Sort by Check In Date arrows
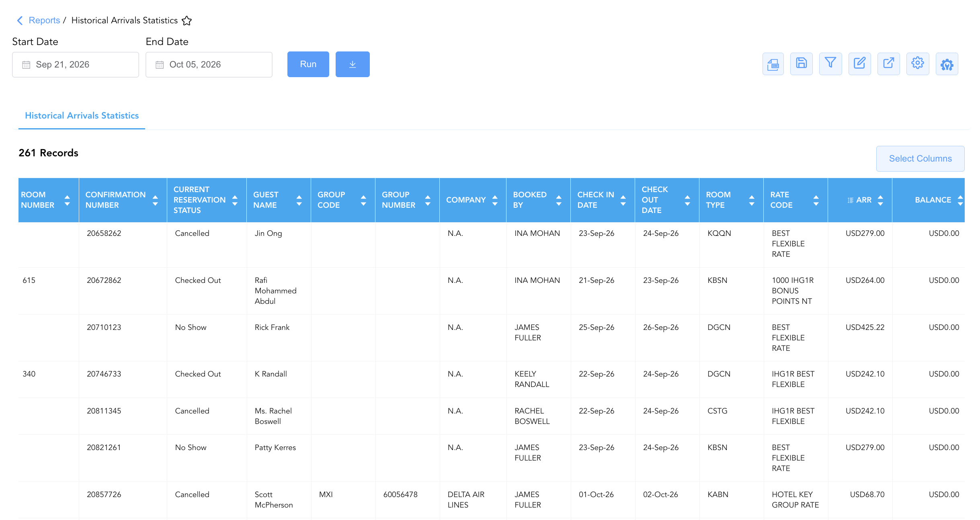 623,200
